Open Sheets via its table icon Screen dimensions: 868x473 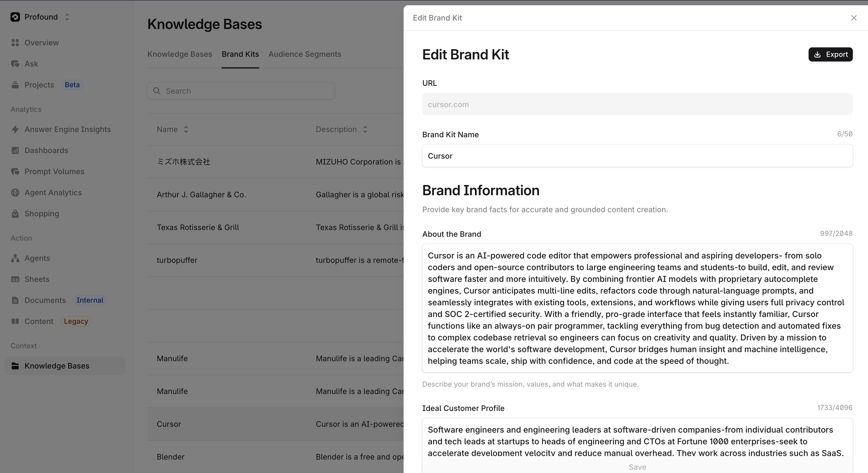point(15,279)
